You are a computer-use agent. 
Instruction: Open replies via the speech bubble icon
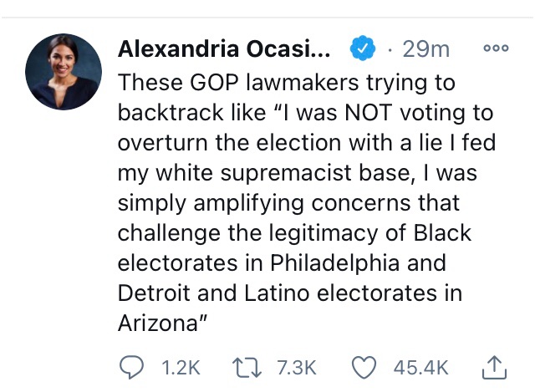coord(131,368)
